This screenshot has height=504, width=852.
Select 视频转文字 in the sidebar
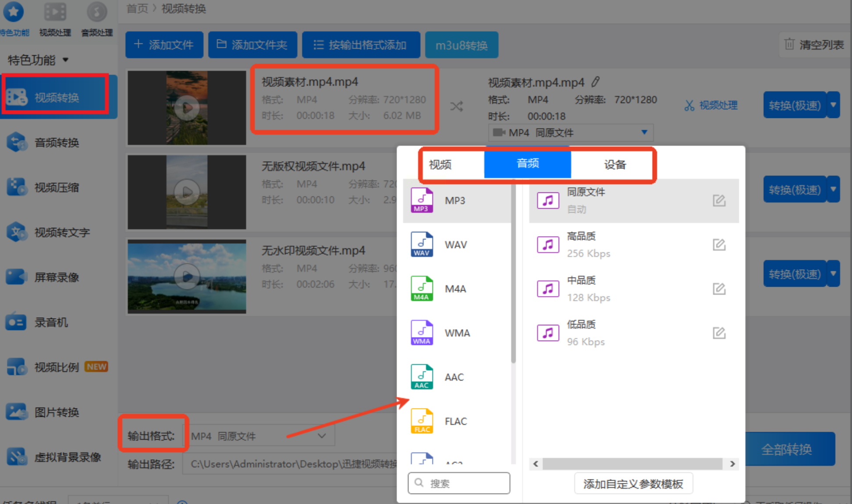point(61,233)
